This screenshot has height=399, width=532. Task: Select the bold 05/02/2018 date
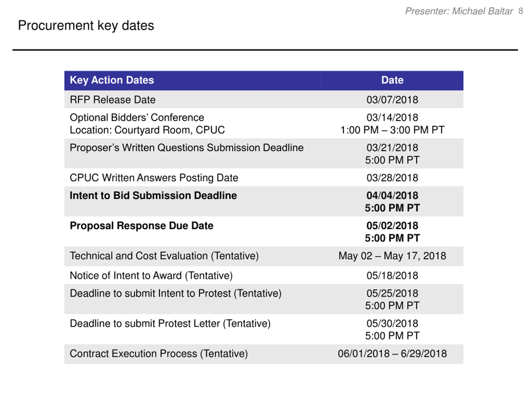[x=392, y=226]
